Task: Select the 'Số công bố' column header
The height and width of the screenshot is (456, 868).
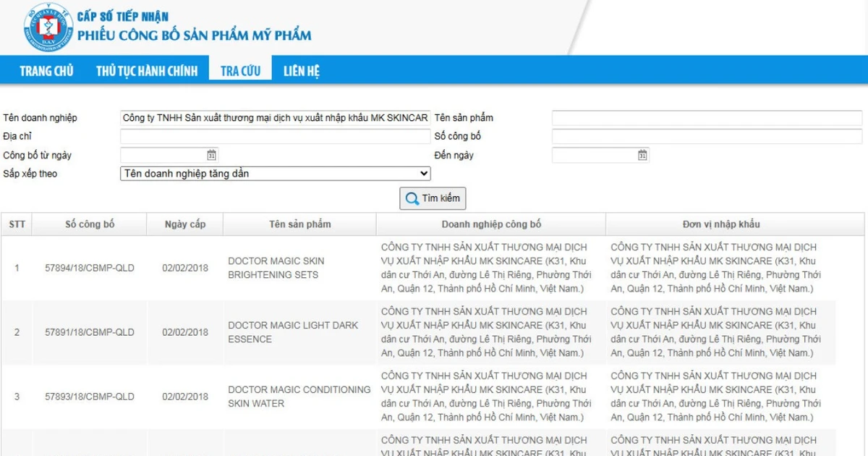Action: pyautogui.click(x=90, y=224)
